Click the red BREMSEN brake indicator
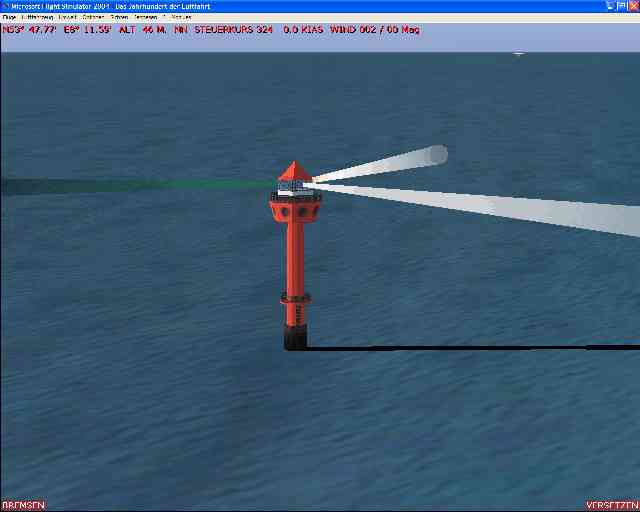 click(23, 505)
